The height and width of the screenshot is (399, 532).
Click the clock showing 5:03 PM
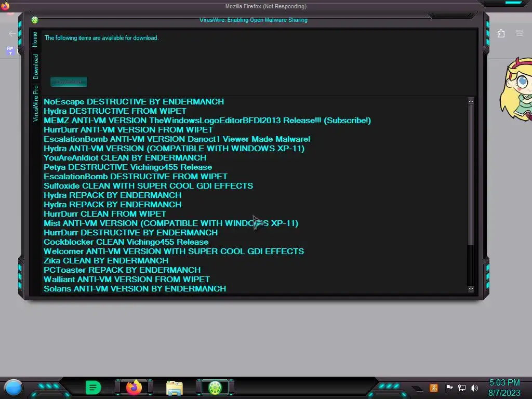(x=504, y=383)
